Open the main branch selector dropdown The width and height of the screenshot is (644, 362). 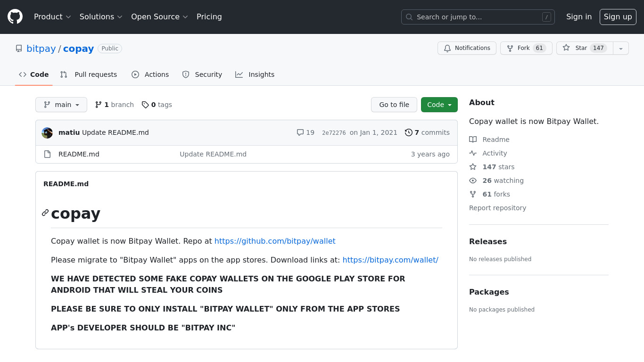tap(61, 105)
